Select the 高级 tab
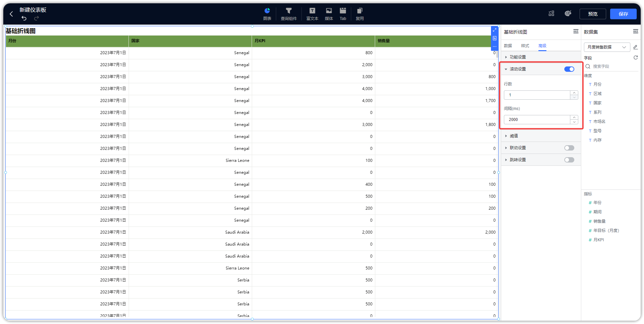Screen dimensions: 644x324 pos(542,46)
